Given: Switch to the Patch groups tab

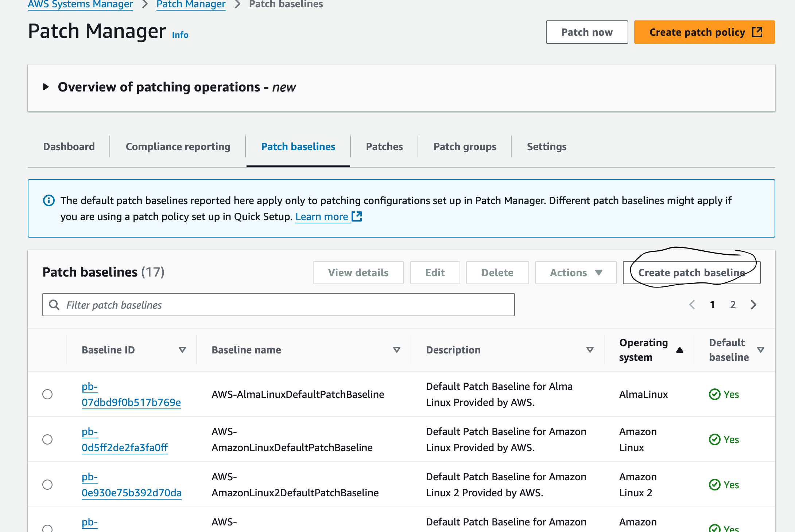Looking at the screenshot, I should 465,146.
